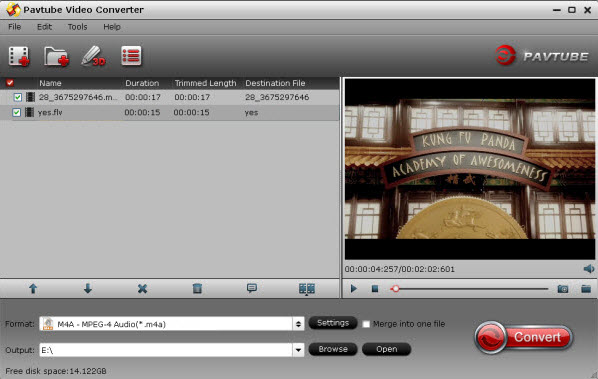Screen dimensions: 598x379
Task: Move selected item down with arrow
Action: click(x=88, y=289)
